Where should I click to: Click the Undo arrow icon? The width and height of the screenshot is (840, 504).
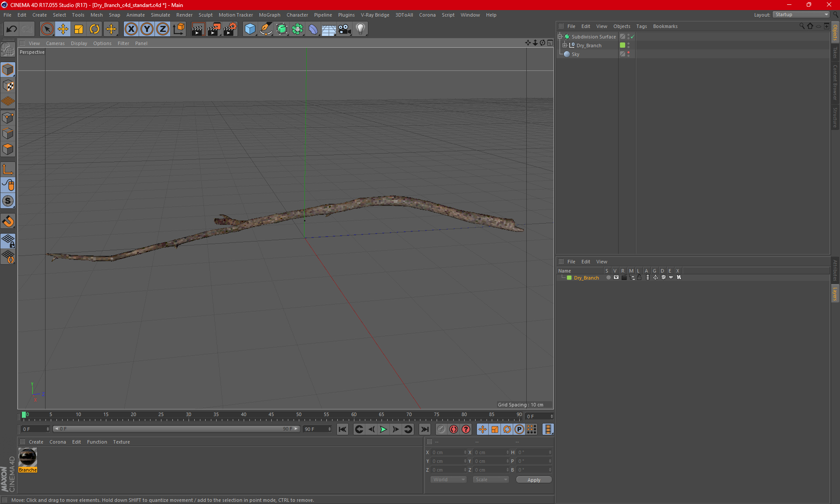click(12, 29)
